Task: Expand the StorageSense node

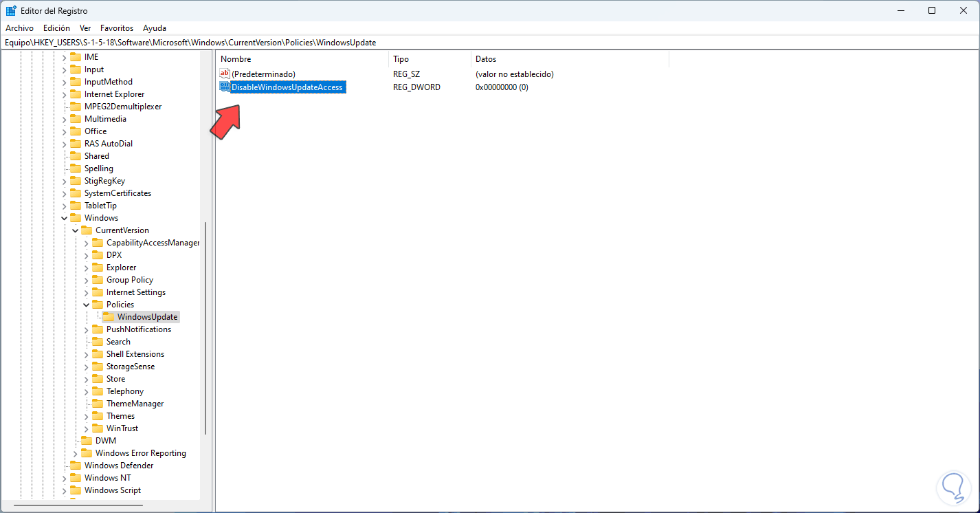Action: click(x=86, y=367)
